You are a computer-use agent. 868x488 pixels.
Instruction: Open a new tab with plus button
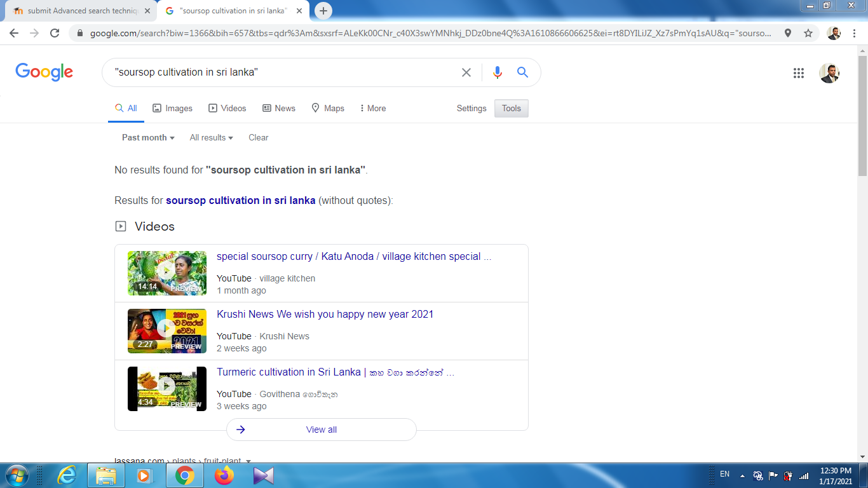[323, 11]
